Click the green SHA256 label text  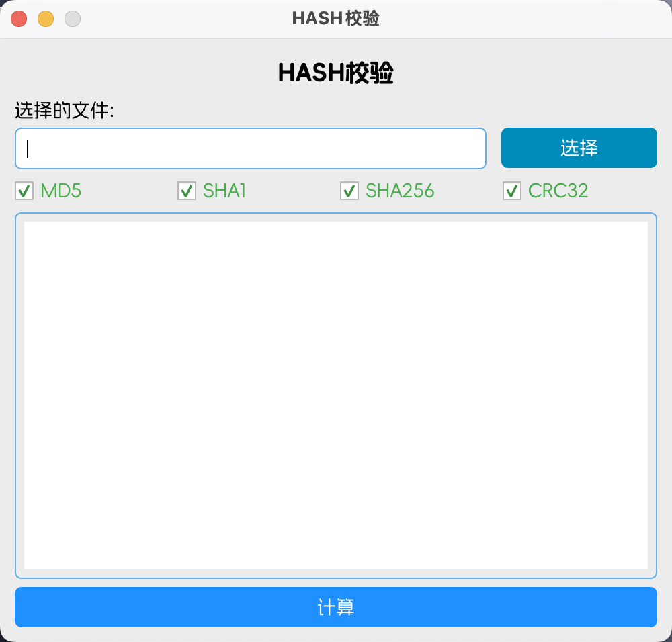point(400,191)
